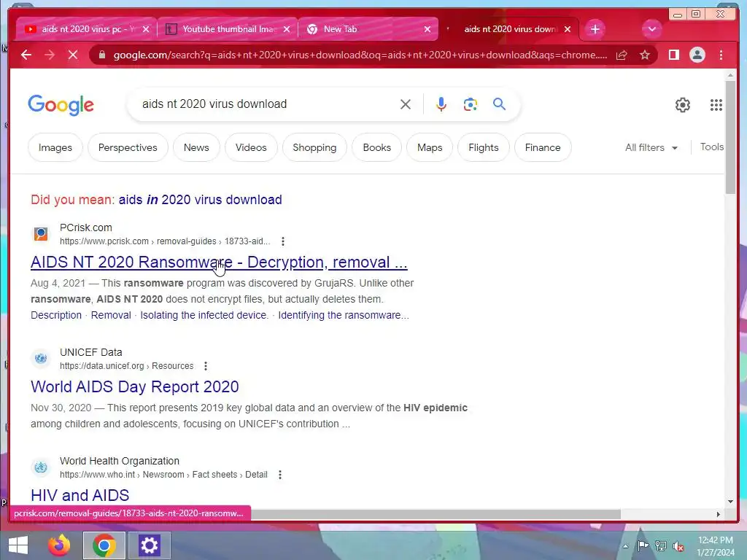Open the Google apps grid

click(x=716, y=105)
